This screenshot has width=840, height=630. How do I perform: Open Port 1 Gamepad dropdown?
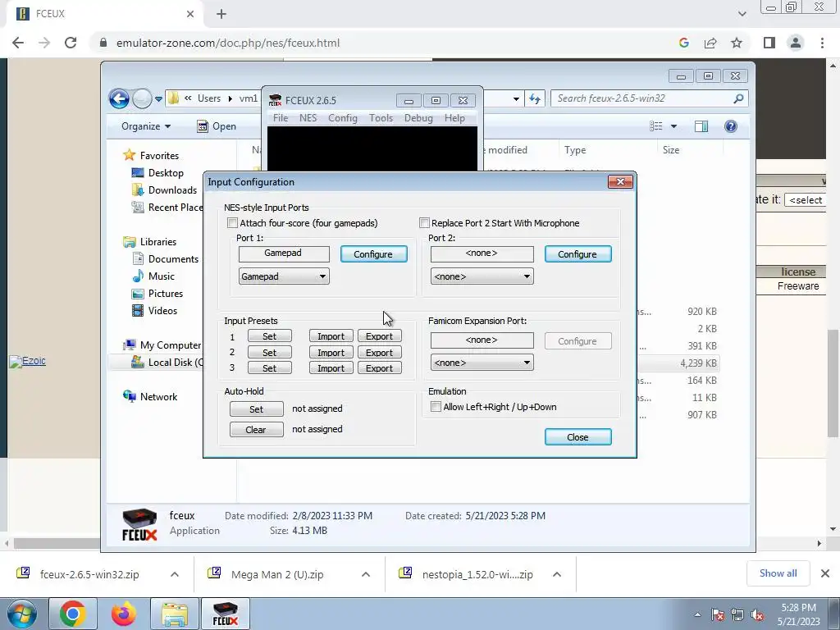tap(284, 276)
